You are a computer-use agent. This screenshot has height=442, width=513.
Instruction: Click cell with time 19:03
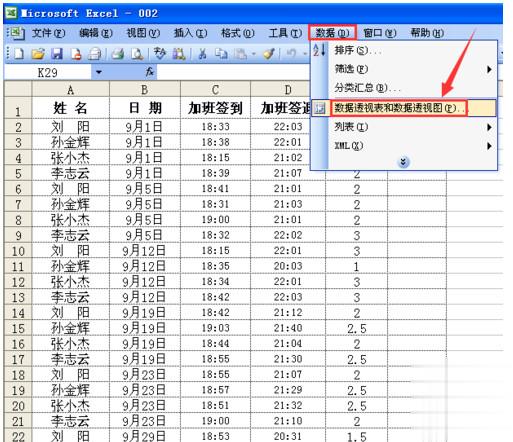pos(215,328)
